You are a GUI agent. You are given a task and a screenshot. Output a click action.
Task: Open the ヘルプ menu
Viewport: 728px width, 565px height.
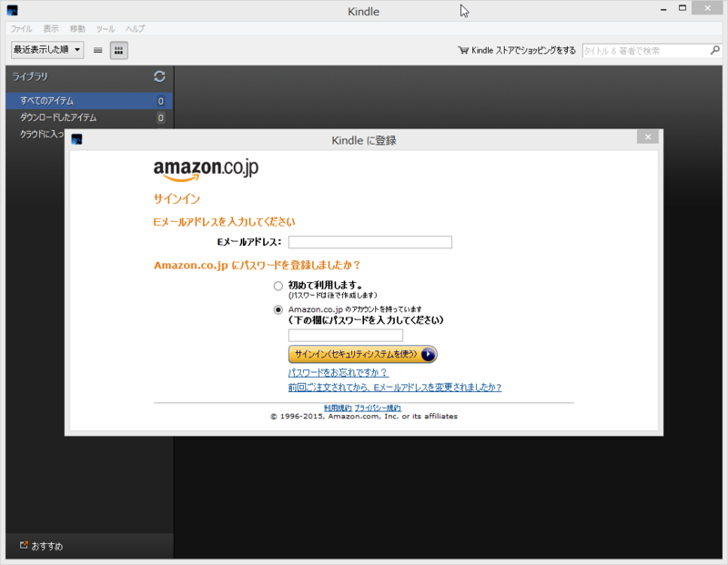pos(135,29)
